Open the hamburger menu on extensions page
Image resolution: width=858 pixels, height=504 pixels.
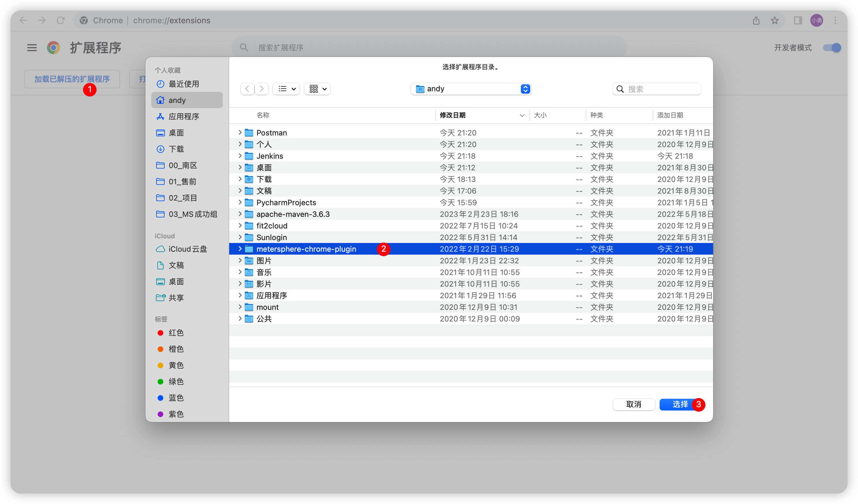tap(32, 48)
